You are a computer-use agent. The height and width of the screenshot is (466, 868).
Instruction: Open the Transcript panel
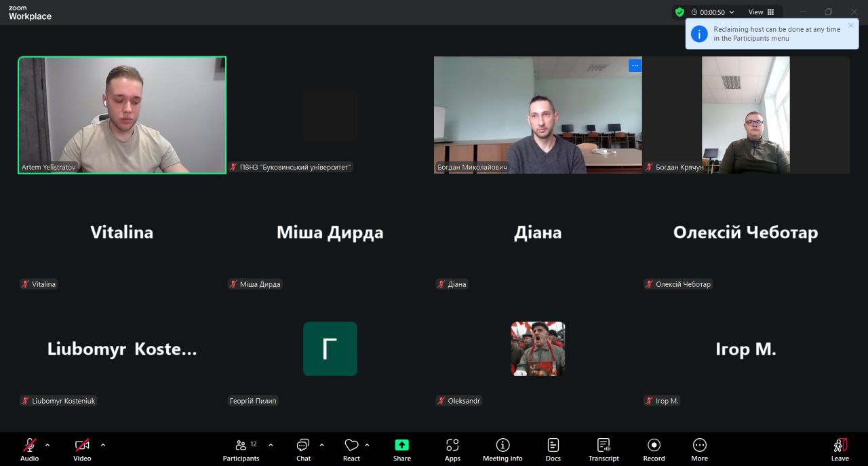tap(604, 449)
